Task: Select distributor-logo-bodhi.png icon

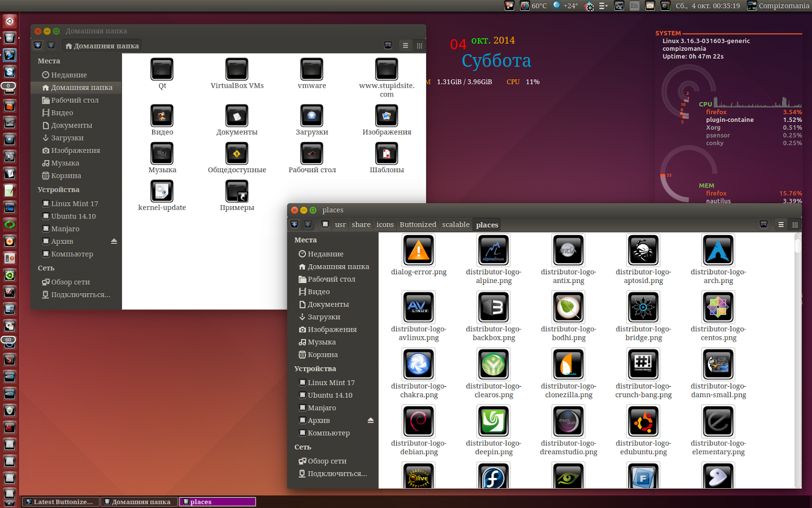Action: pyautogui.click(x=568, y=307)
